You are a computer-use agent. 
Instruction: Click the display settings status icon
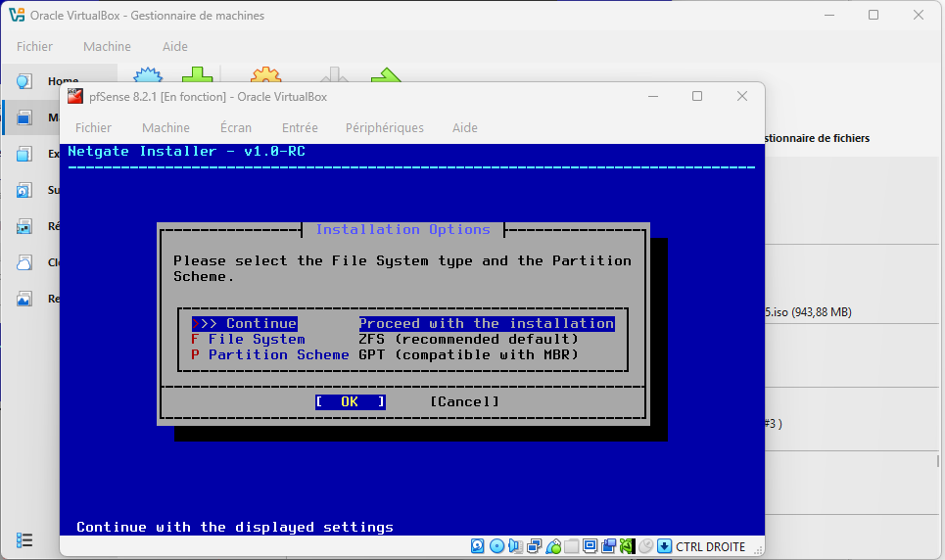point(591,546)
